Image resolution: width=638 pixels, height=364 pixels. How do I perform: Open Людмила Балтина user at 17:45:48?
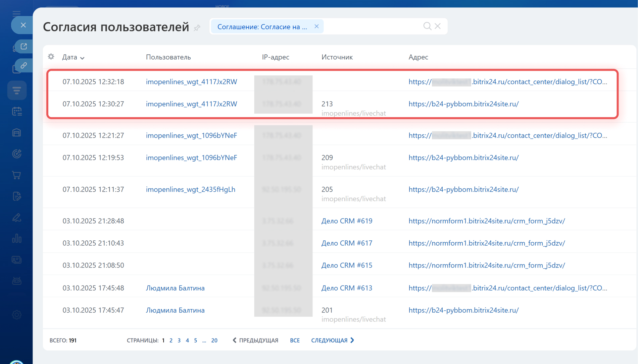click(x=175, y=288)
